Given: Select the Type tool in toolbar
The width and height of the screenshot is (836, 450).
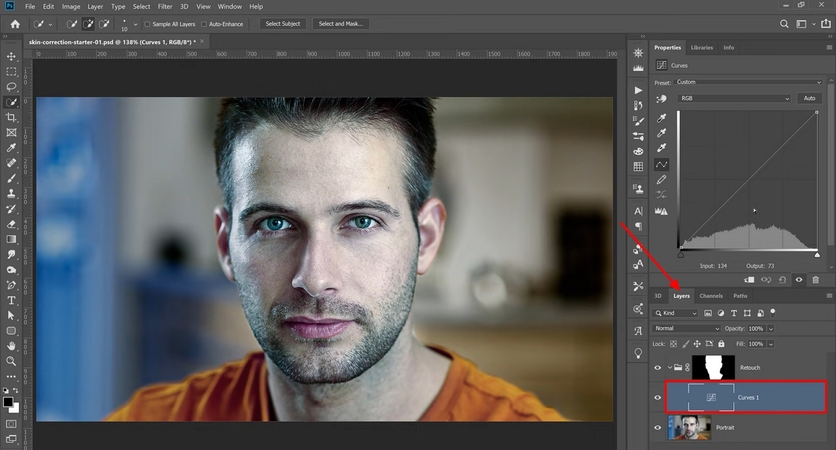Looking at the screenshot, I should click(11, 300).
